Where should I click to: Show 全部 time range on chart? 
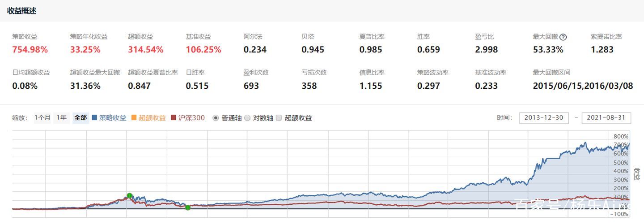(80, 118)
